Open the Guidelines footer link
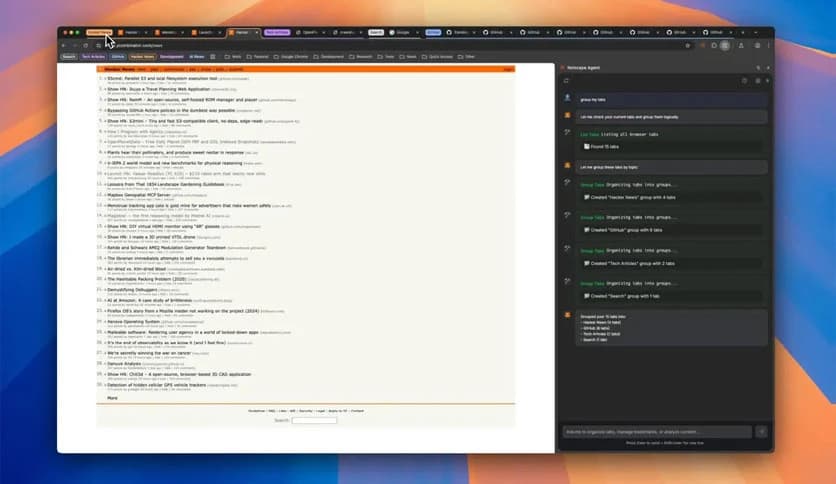This screenshot has width=836, height=484. 256,411
